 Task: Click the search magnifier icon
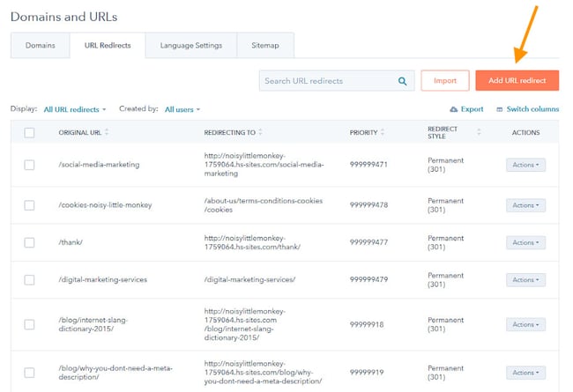pyautogui.click(x=402, y=81)
